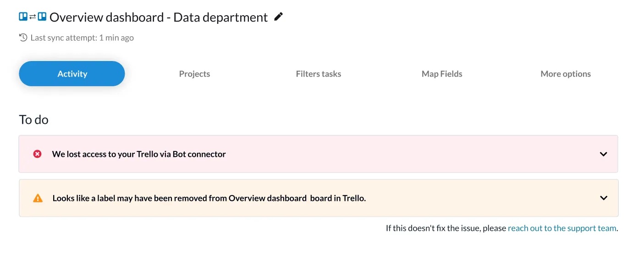Go to the Map Fields tab

(442, 74)
